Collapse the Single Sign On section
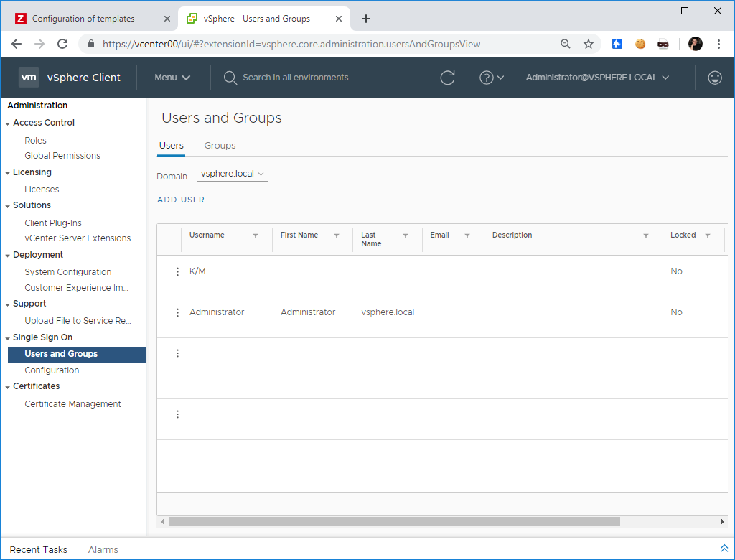Image resolution: width=735 pixels, height=560 pixels. [7, 337]
